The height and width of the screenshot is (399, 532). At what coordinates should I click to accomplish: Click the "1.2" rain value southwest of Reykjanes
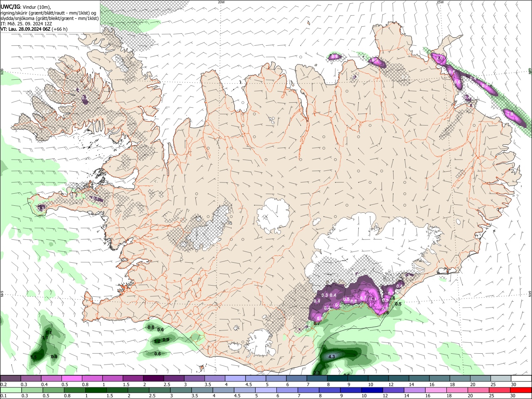tap(157, 341)
